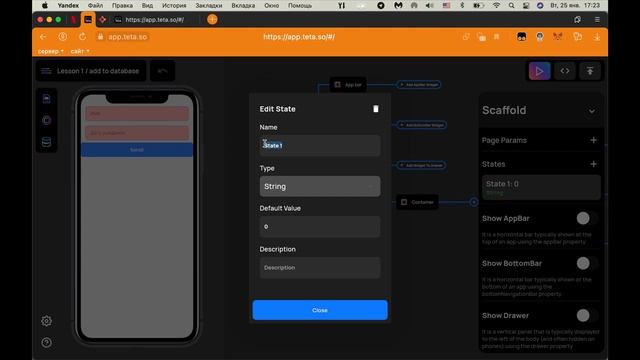The image size is (640, 360).
Task: Delete the state via trash icon
Action: tap(376, 109)
